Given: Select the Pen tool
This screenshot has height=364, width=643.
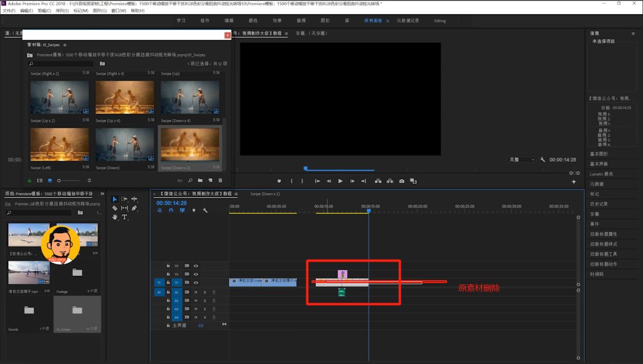Looking at the screenshot, I should click(x=134, y=208).
